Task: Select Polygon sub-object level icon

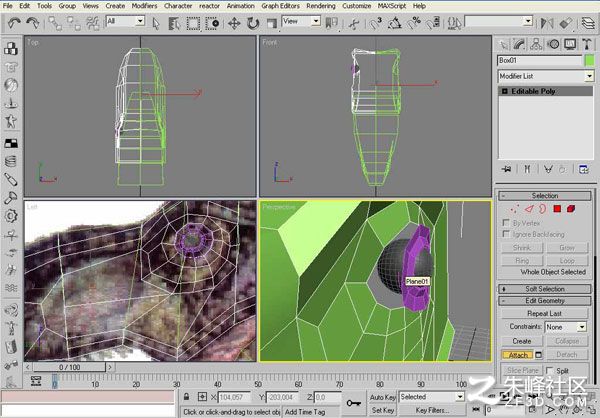Action: coord(557,209)
